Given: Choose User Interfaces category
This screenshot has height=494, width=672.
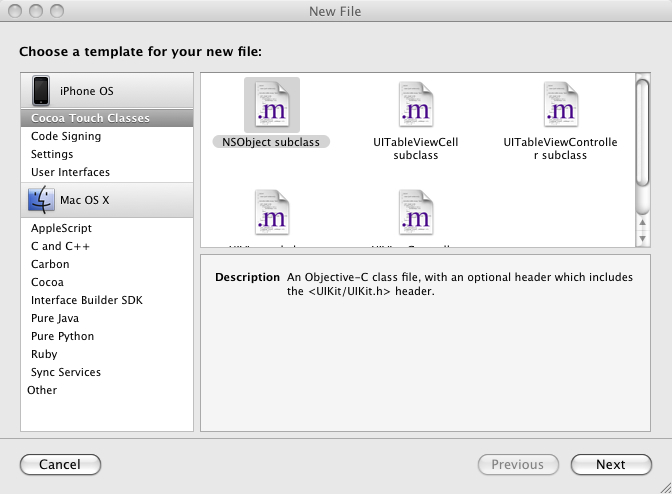Looking at the screenshot, I should tap(107, 172).
